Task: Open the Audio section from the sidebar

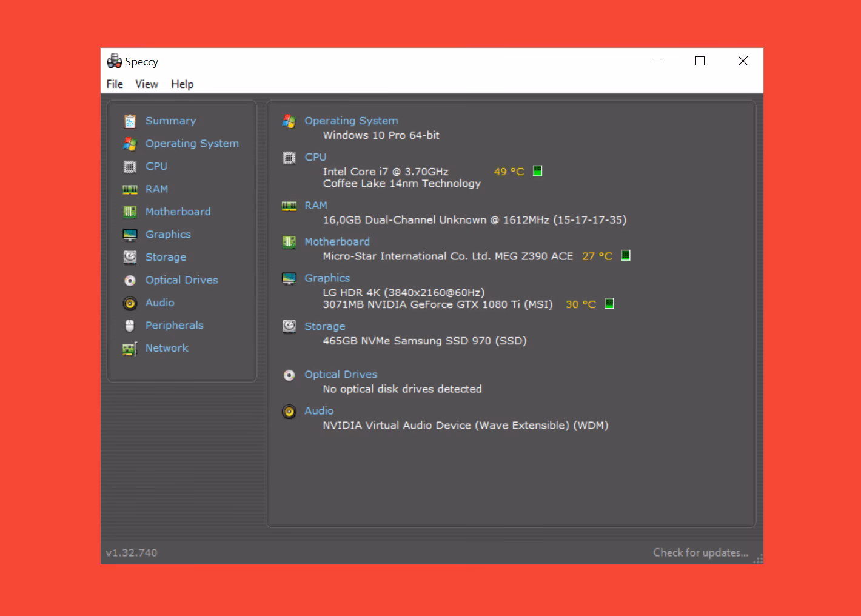Action: (x=160, y=303)
